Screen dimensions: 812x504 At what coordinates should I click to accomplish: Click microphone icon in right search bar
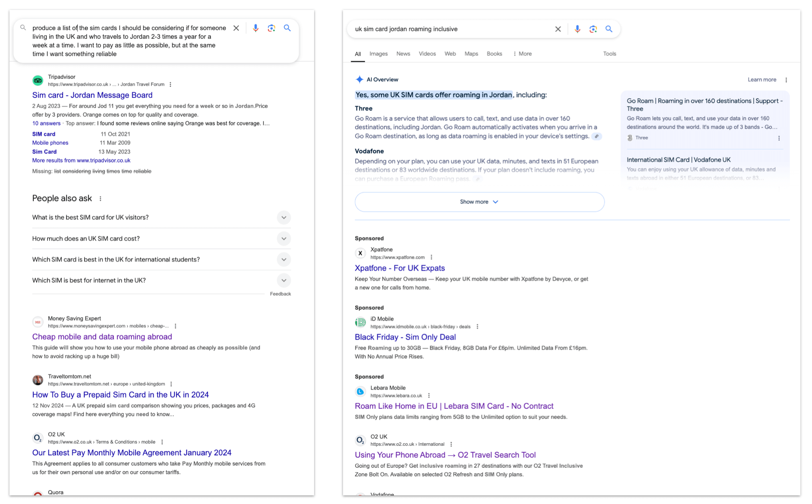click(577, 29)
